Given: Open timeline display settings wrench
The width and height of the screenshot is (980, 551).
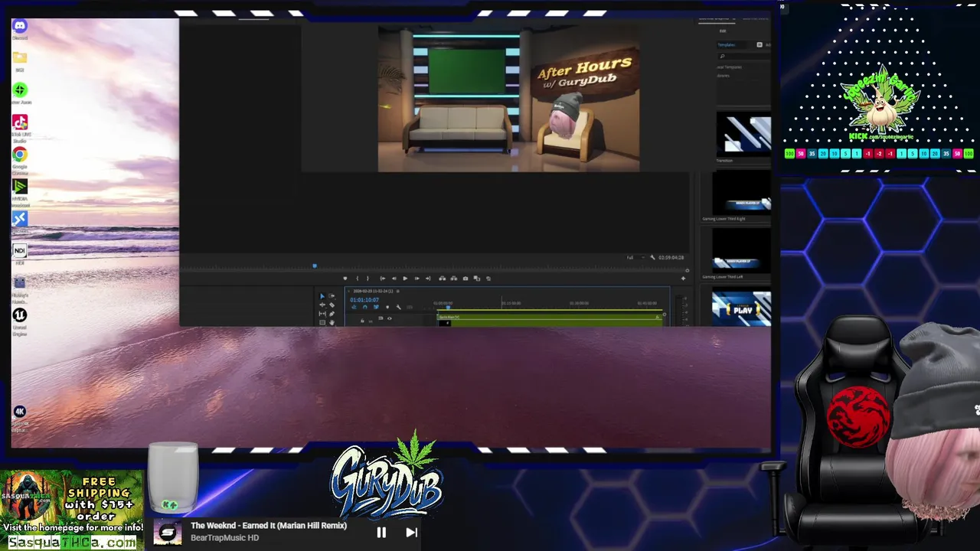Looking at the screenshot, I should 398,307.
